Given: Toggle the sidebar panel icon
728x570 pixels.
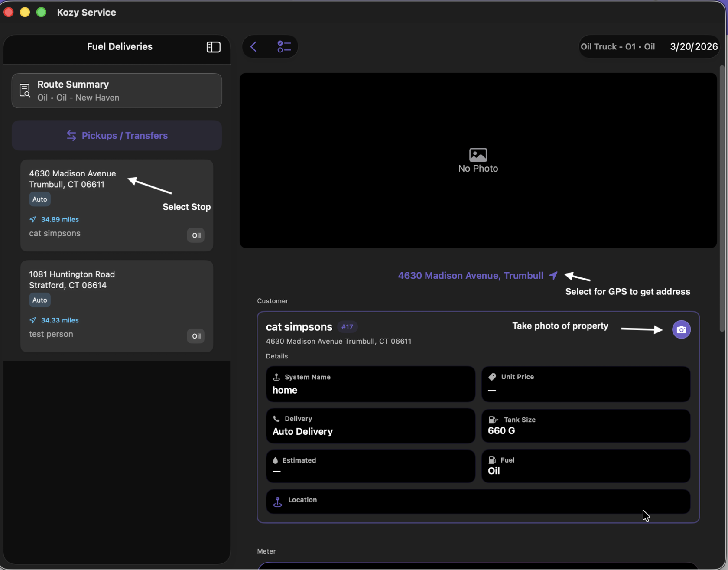Looking at the screenshot, I should (213, 47).
